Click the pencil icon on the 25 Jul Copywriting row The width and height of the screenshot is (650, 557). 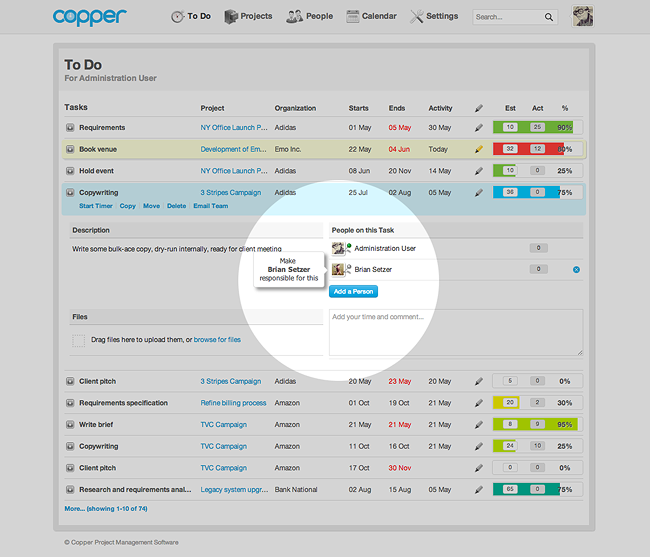pyautogui.click(x=479, y=193)
